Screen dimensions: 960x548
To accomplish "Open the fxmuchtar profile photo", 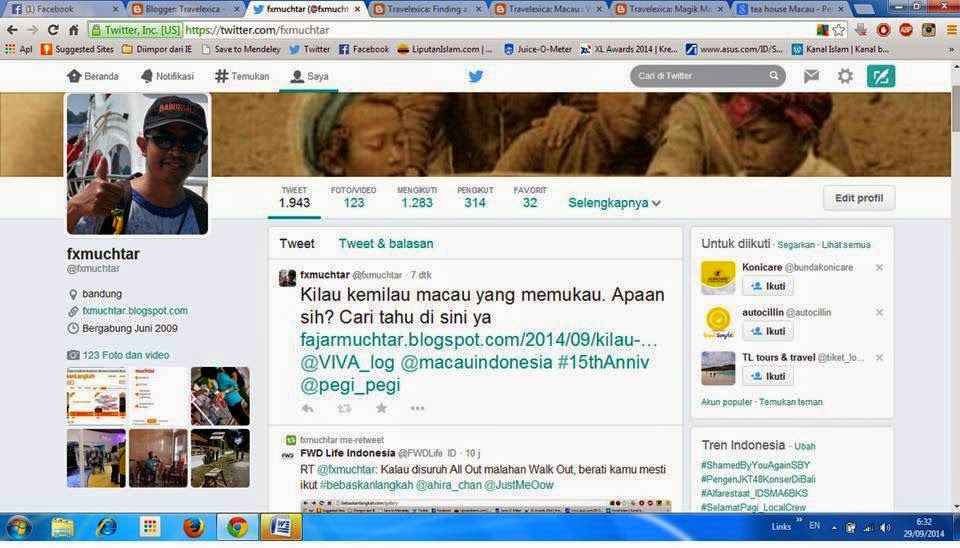I will (x=137, y=163).
